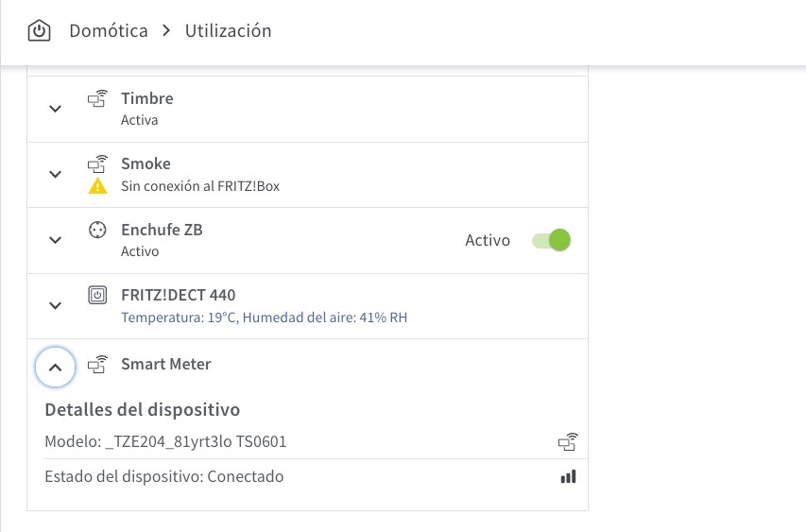Click the FRITZ!DECT 440 button device icon

click(x=97, y=295)
